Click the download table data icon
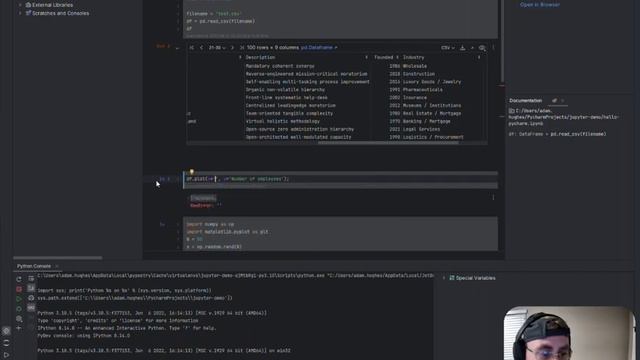 [462, 48]
